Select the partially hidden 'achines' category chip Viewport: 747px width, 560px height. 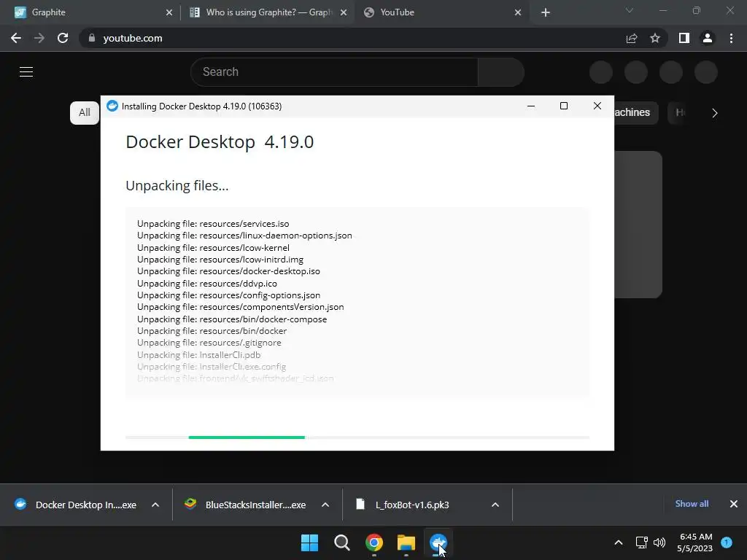pyautogui.click(x=636, y=113)
